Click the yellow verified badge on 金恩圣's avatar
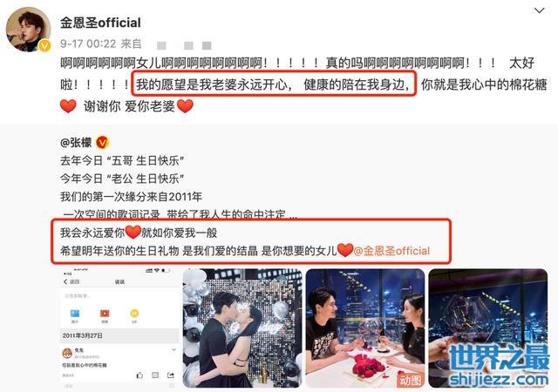Image resolution: width=558 pixels, height=392 pixels. click(44, 45)
